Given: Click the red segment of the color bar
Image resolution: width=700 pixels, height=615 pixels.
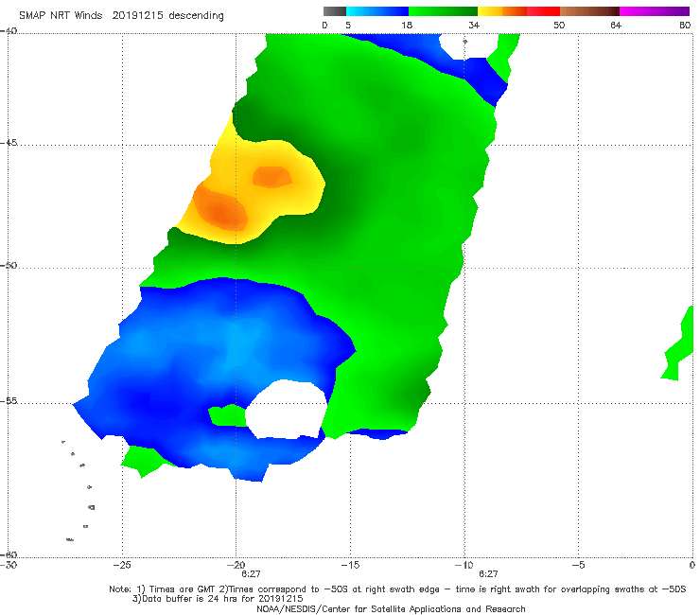Looking at the screenshot, I should coord(543,11).
